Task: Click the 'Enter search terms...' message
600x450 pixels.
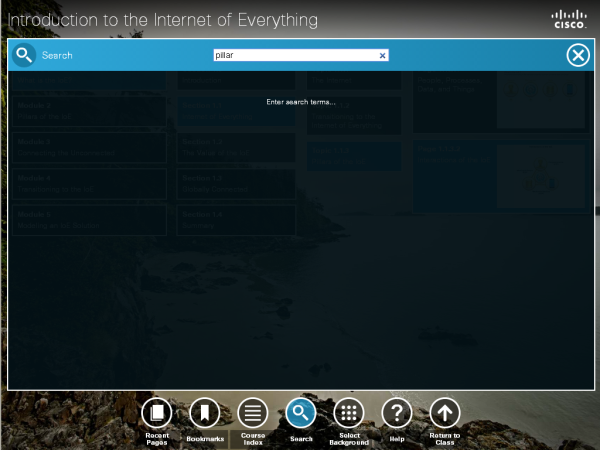Action: pos(301,103)
